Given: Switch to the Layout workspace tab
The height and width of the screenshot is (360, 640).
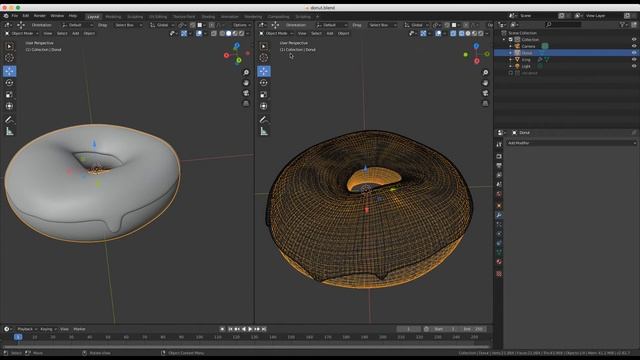Looking at the screenshot, I should coord(93,17).
